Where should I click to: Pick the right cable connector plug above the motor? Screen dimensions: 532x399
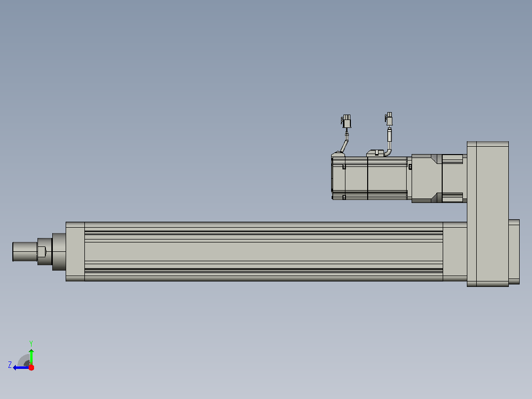[x=389, y=119]
